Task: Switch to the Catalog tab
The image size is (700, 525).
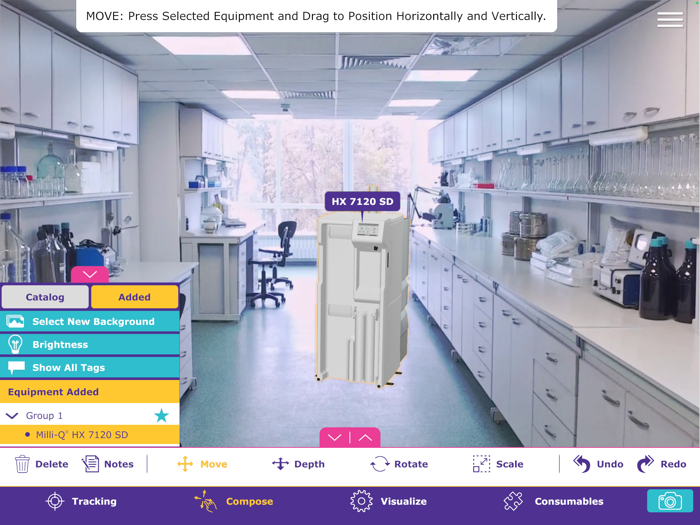Action: [45, 297]
